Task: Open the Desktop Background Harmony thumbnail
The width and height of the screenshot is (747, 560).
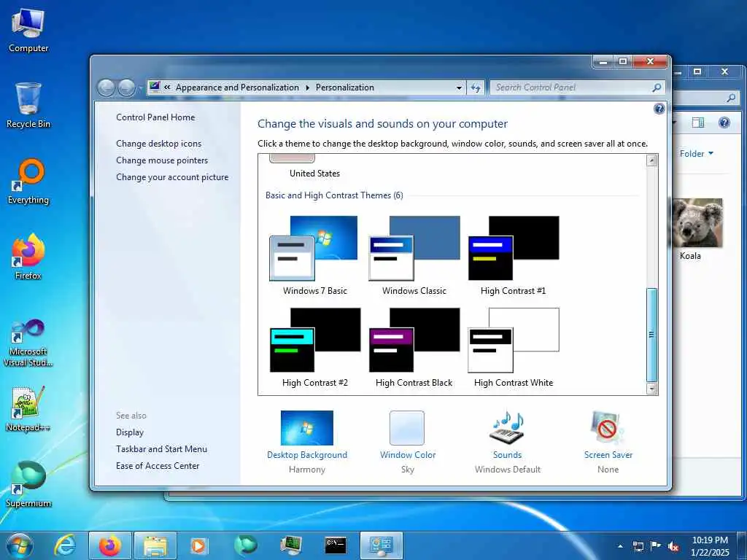Action: pyautogui.click(x=307, y=427)
